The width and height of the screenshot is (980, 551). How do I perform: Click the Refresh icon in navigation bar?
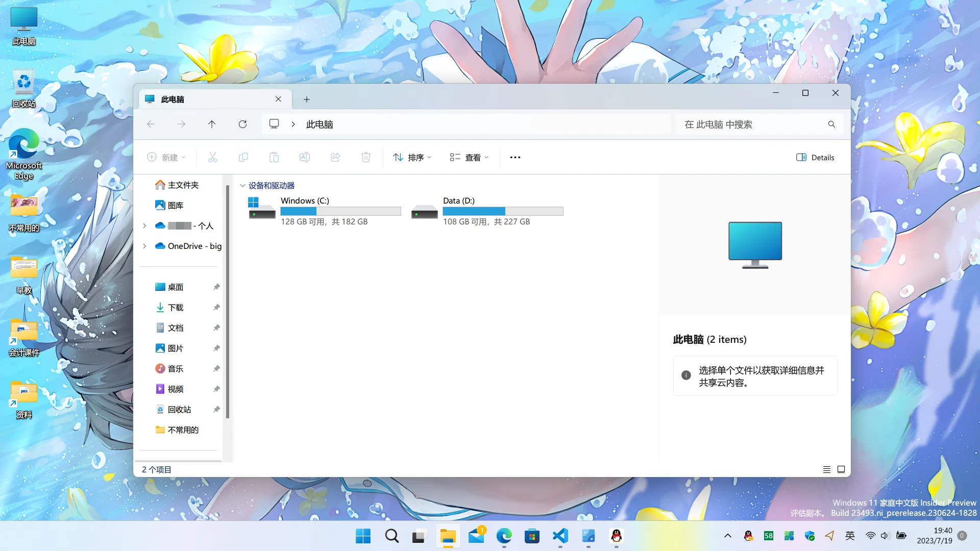[x=242, y=124]
